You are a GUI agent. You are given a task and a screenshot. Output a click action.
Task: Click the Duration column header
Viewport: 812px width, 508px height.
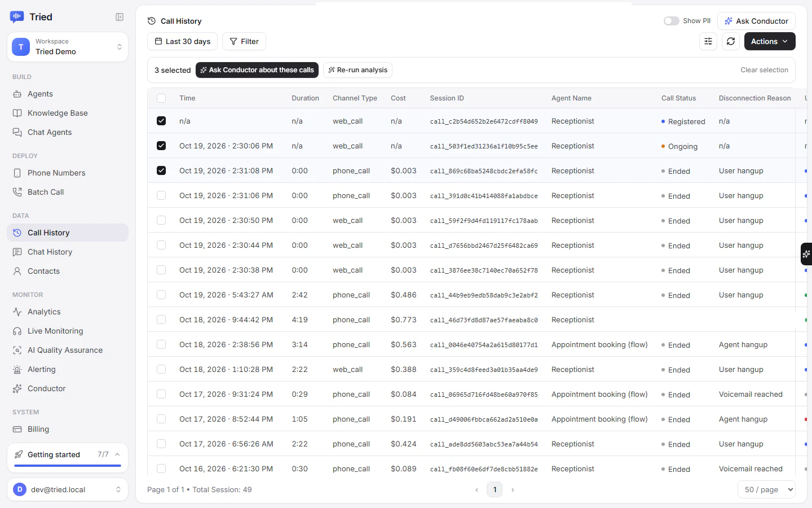(305, 98)
